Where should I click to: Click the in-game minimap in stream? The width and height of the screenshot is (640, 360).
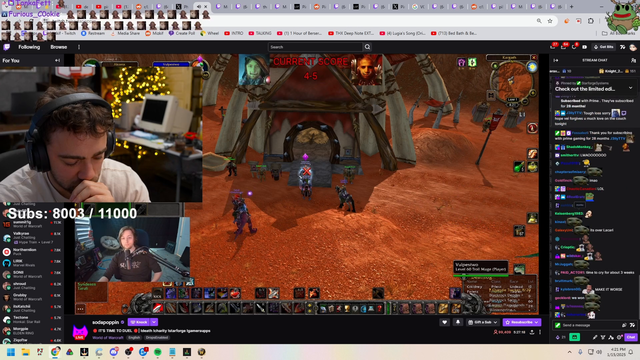[512, 81]
